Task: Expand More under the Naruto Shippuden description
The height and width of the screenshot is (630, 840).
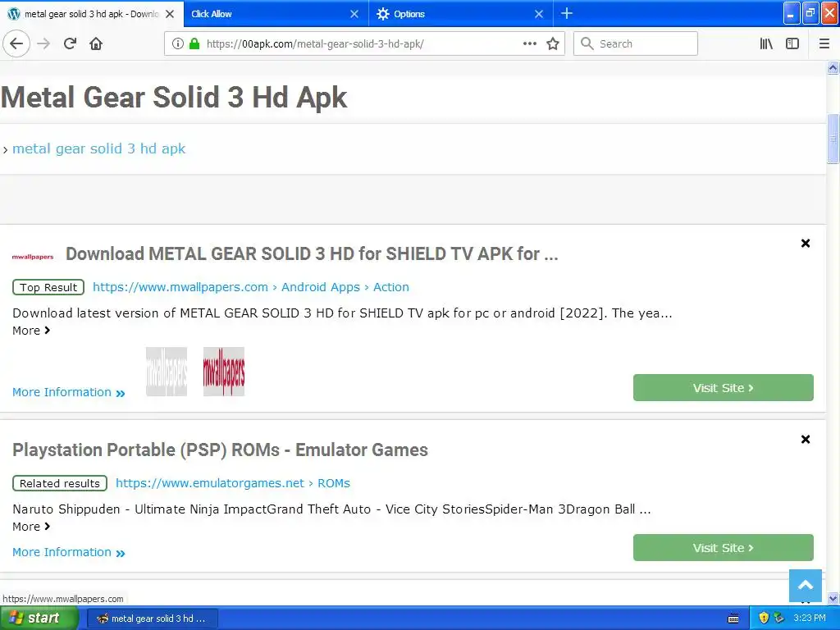Action: [x=31, y=527]
